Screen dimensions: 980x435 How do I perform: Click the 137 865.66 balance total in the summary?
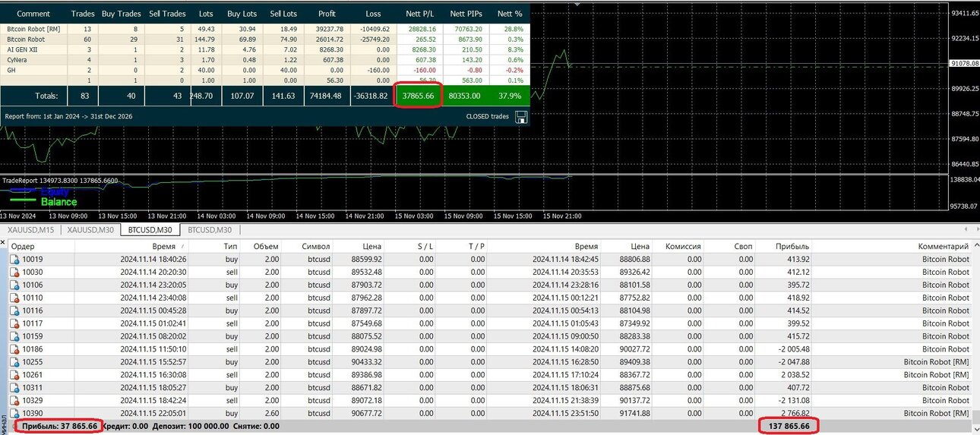click(789, 426)
